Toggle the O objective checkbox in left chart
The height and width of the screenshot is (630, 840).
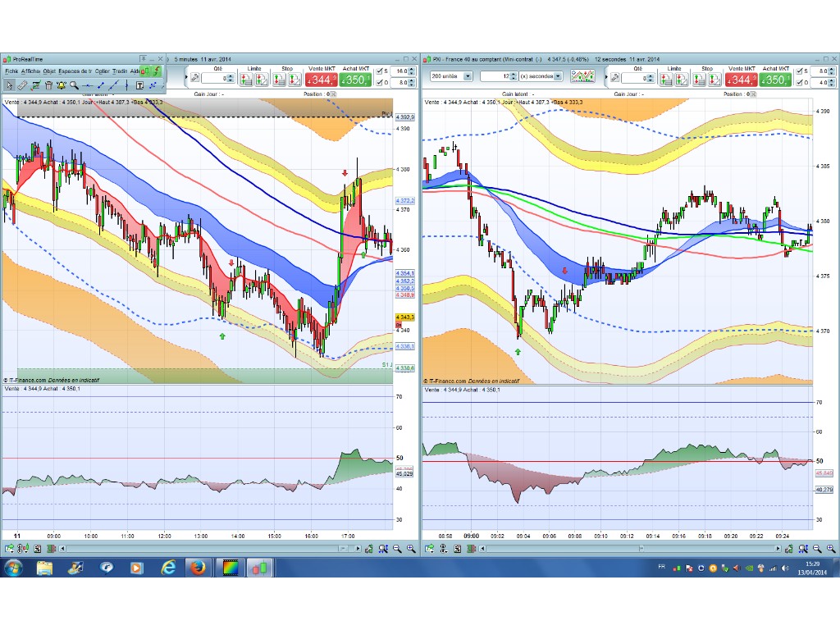[379, 83]
